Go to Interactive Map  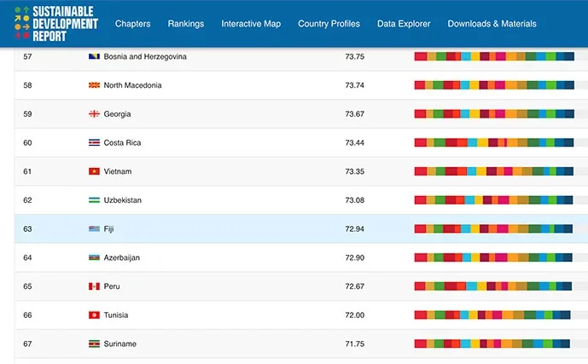coord(251,24)
